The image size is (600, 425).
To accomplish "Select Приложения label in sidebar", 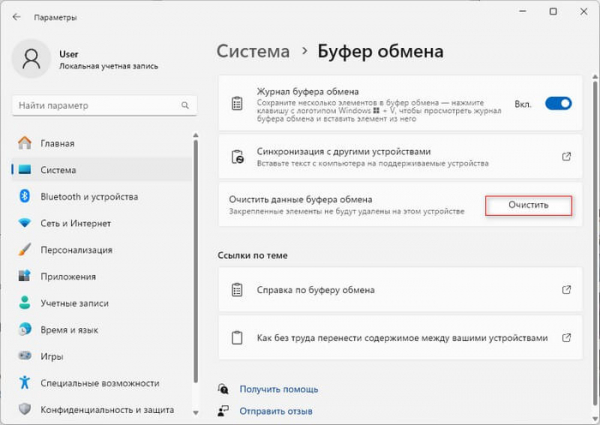I will (68, 276).
